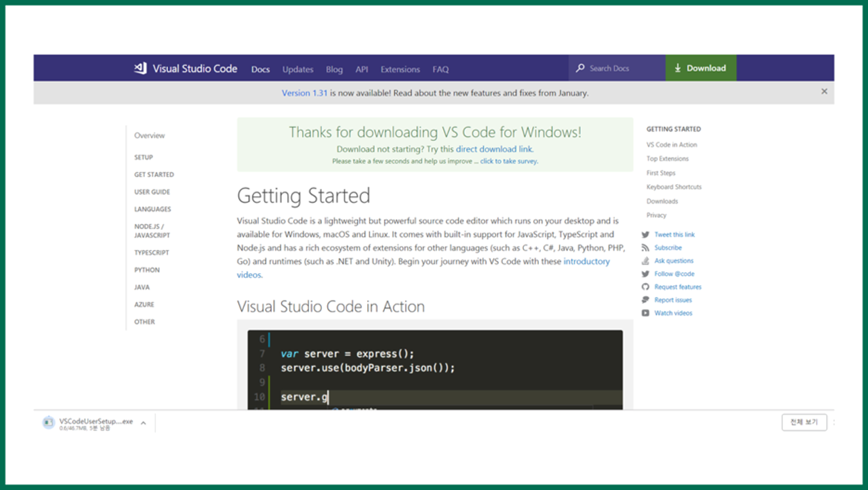Click the comment icon beside Report issues
The image size is (868, 490).
[x=646, y=300]
